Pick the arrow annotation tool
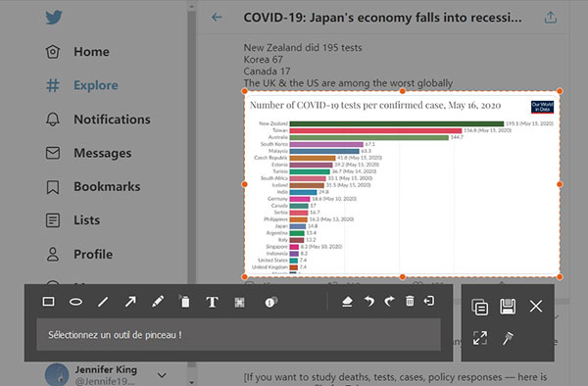588x386 pixels. click(x=130, y=302)
